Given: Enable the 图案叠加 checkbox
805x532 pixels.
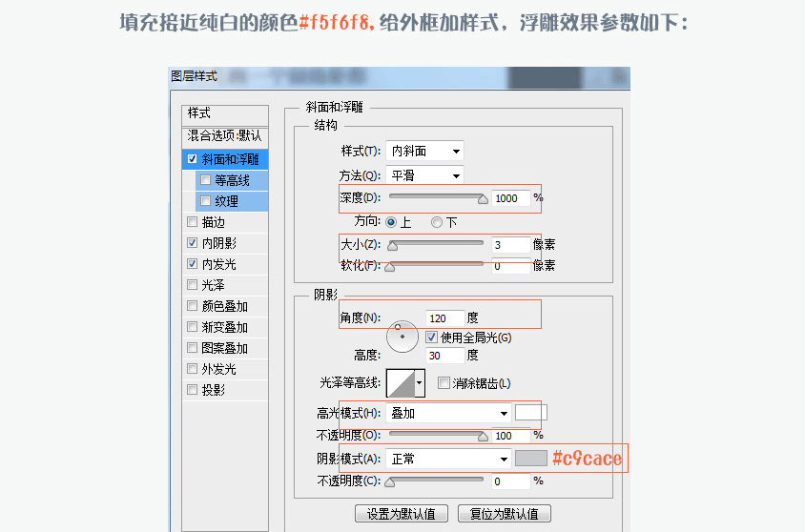Looking at the screenshot, I should [x=192, y=348].
